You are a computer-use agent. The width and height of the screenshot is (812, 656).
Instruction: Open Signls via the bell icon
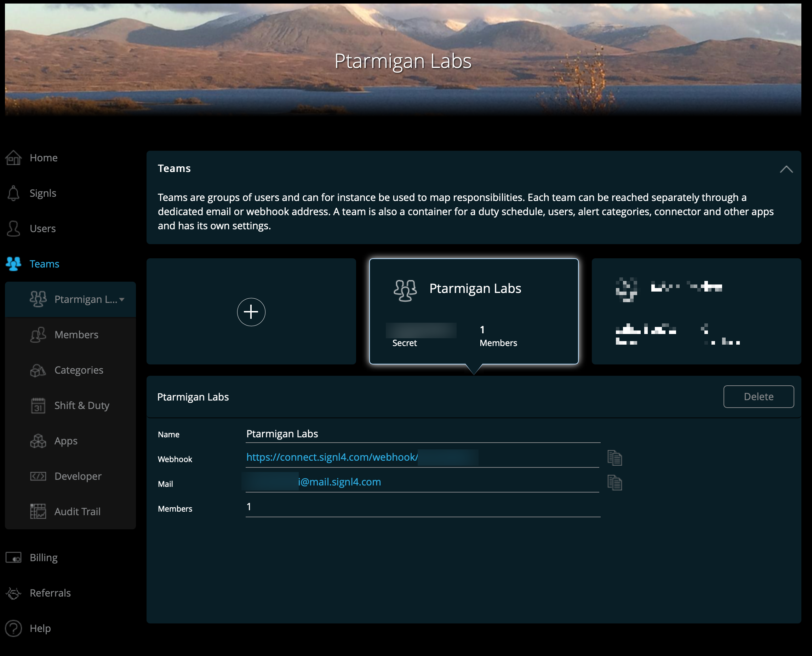13,193
